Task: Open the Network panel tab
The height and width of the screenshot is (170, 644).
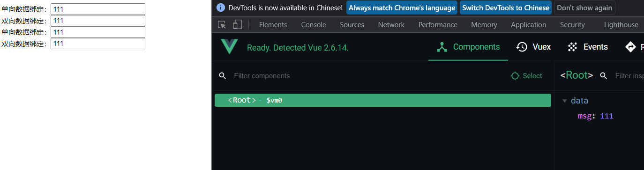Action: [x=391, y=25]
